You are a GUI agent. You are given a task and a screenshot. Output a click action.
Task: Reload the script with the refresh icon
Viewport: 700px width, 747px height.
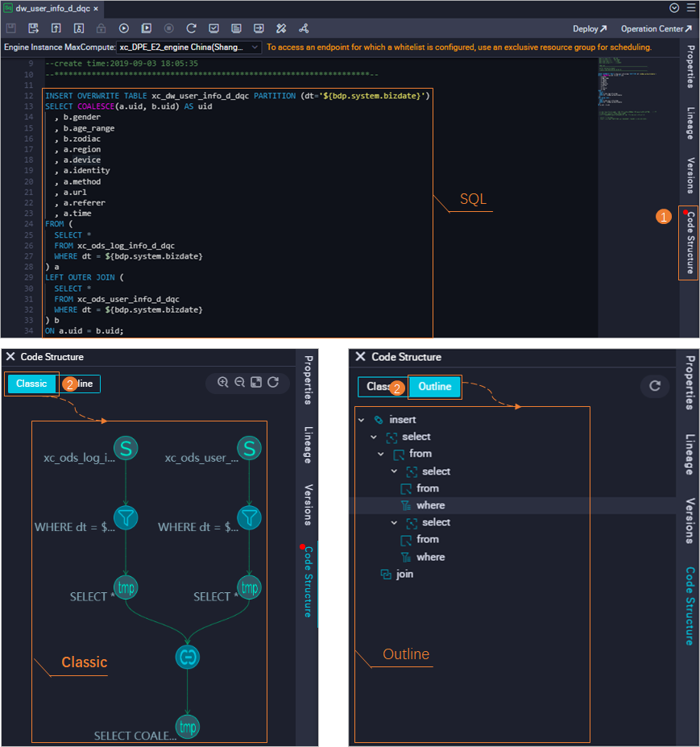tap(192, 27)
